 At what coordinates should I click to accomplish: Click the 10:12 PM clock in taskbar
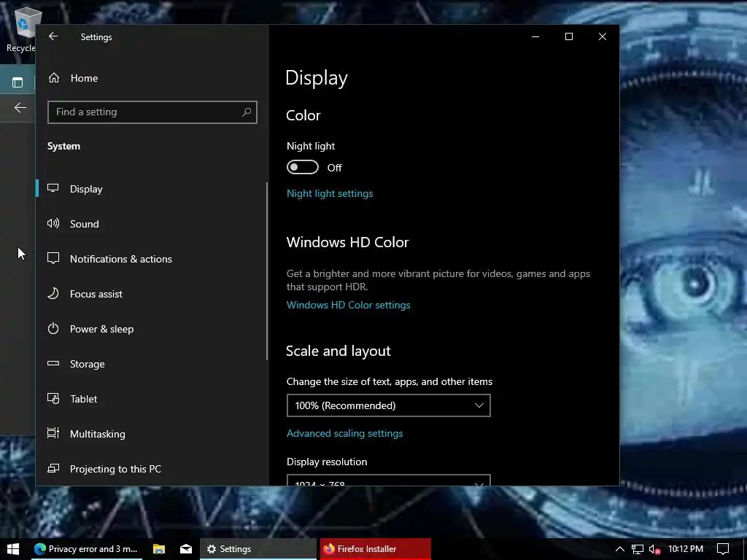point(686,549)
